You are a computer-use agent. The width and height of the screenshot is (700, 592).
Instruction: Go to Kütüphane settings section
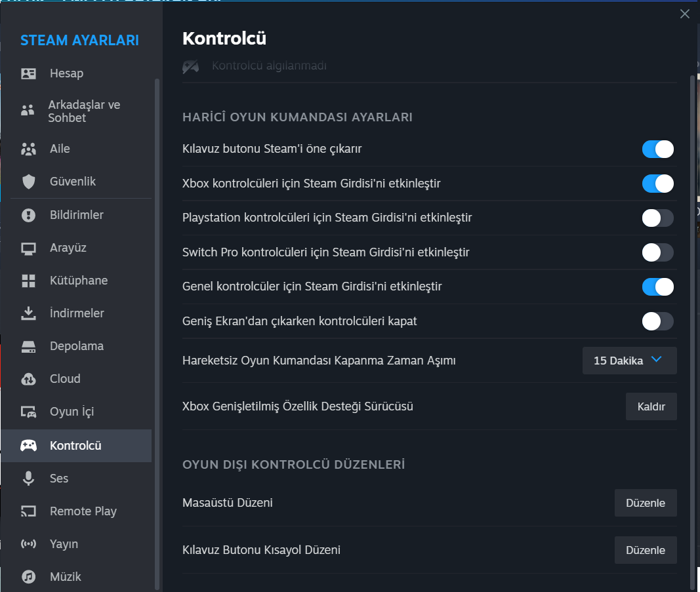coord(78,281)
